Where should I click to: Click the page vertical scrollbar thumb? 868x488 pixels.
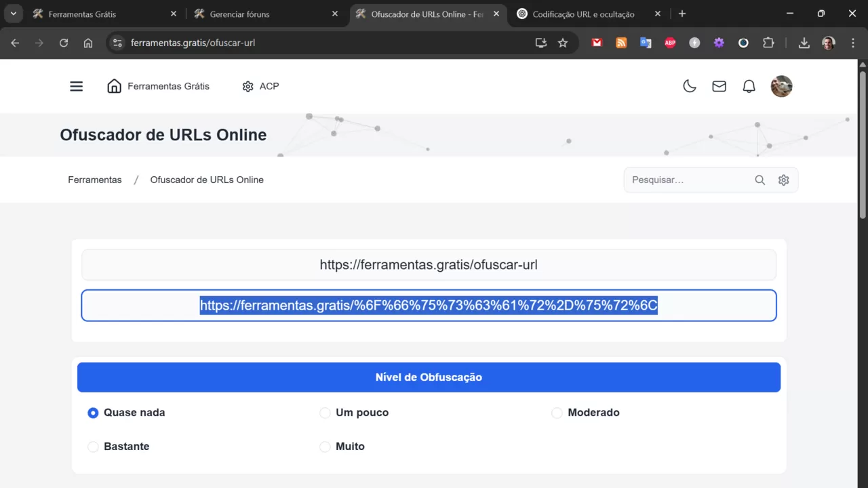863,144
